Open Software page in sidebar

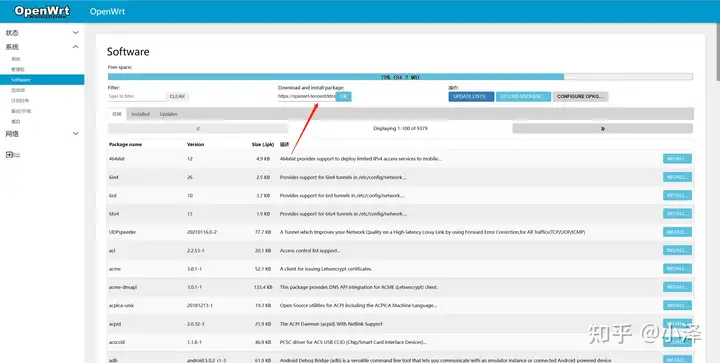click(42, 80)
